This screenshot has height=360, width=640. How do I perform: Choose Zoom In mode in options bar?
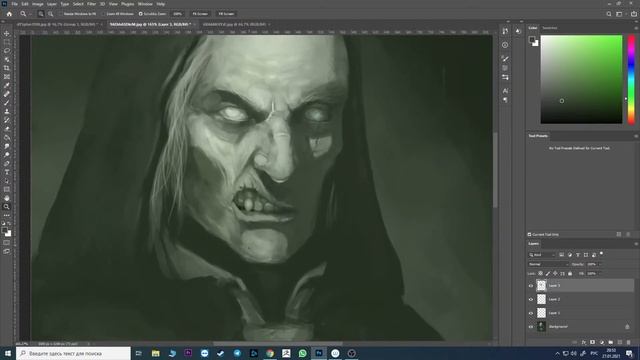pyautogui.click(x=41, y=14)
